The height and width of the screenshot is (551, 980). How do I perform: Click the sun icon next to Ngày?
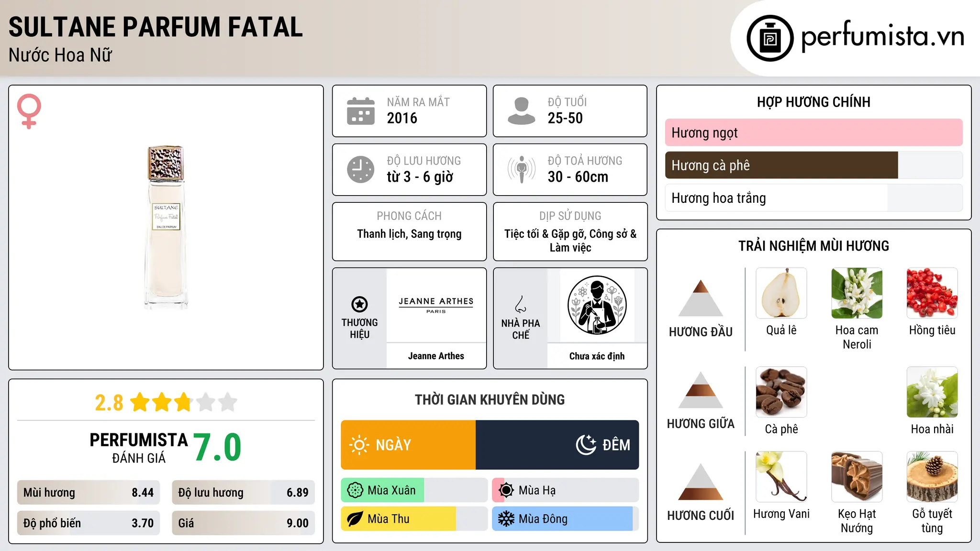(359, 445)
